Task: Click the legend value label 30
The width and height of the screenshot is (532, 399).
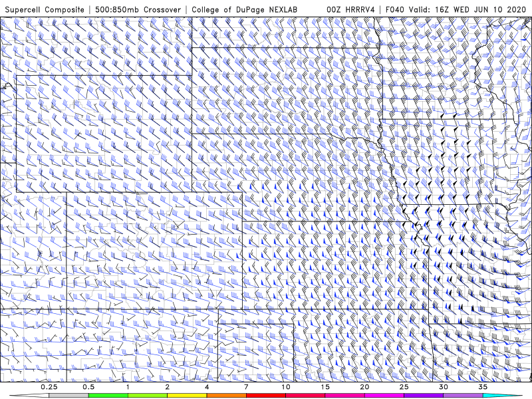Action: (443, 387)
